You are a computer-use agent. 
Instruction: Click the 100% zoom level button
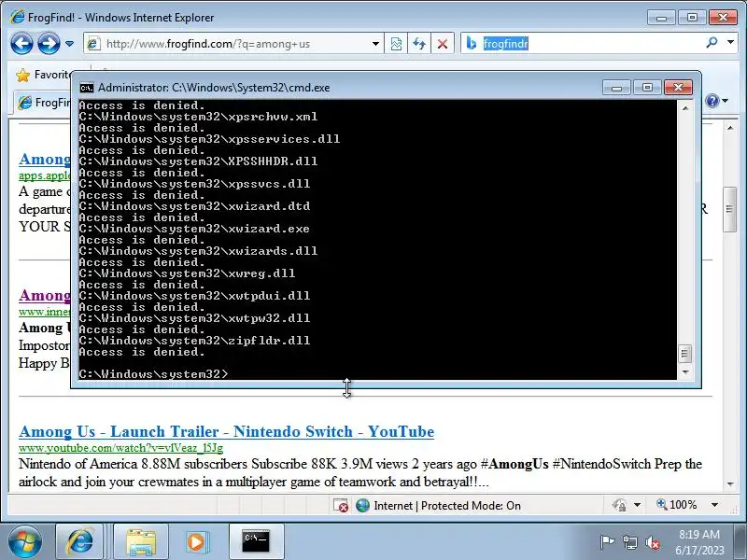click(676, 505)
